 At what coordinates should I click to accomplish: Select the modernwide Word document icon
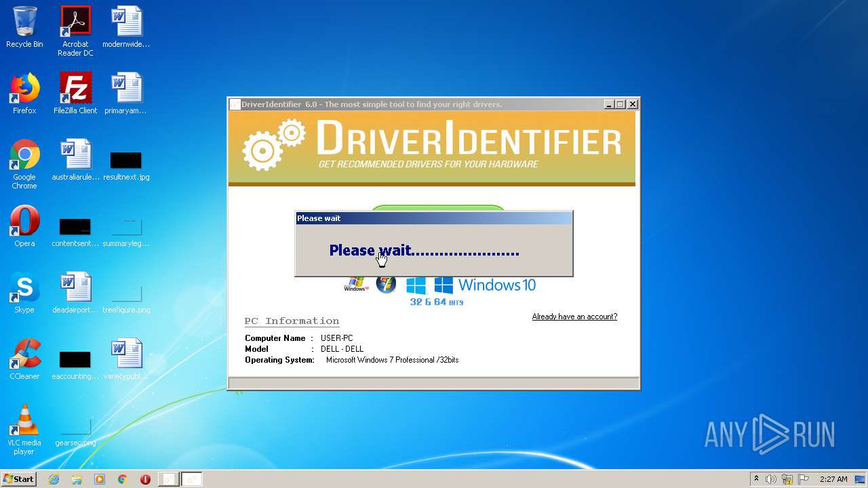126,27
